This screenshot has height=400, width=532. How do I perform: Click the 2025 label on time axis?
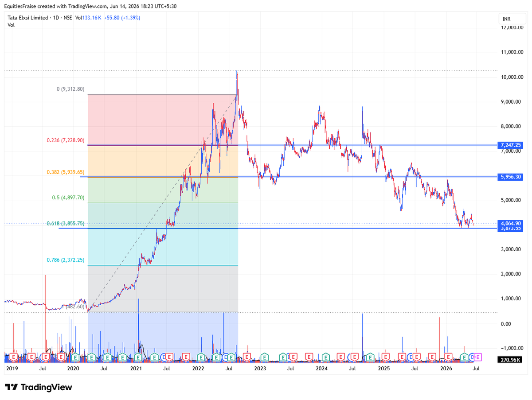383,368
